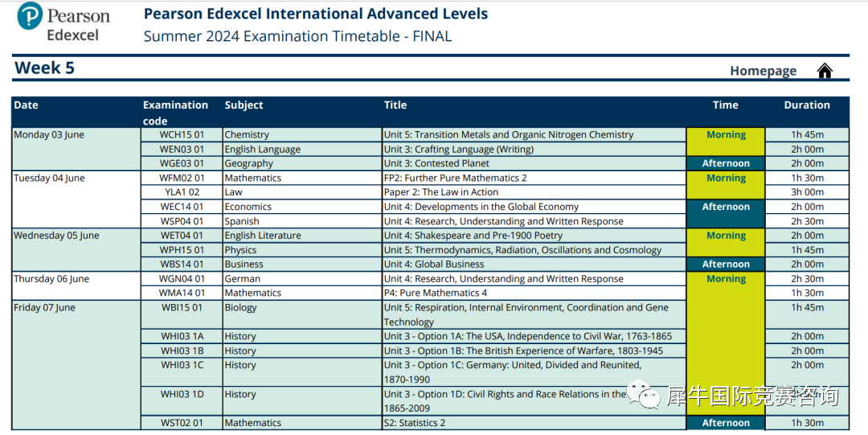
Task: Click Monday's Afternoon time cell for Geography
Action: coord(726,163)
